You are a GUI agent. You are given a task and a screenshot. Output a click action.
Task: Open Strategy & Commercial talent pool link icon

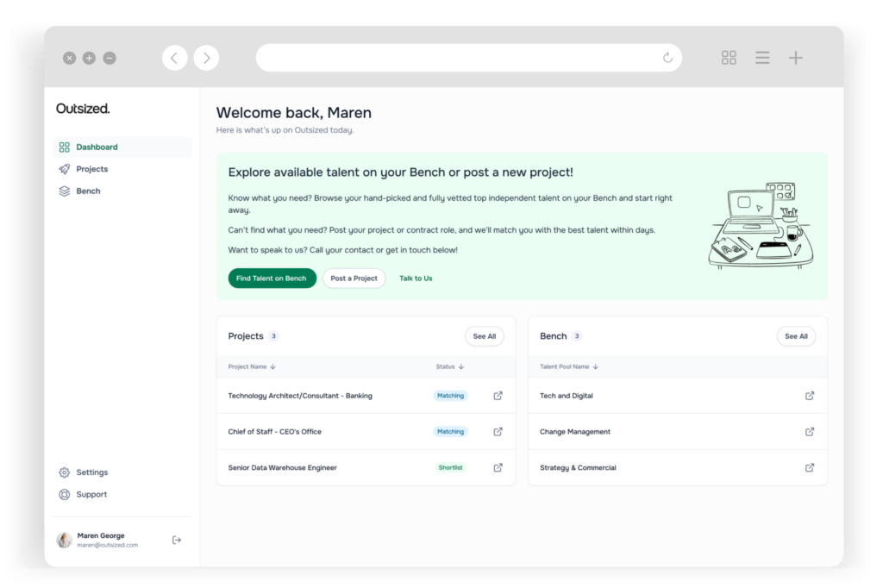click(810, 467)
